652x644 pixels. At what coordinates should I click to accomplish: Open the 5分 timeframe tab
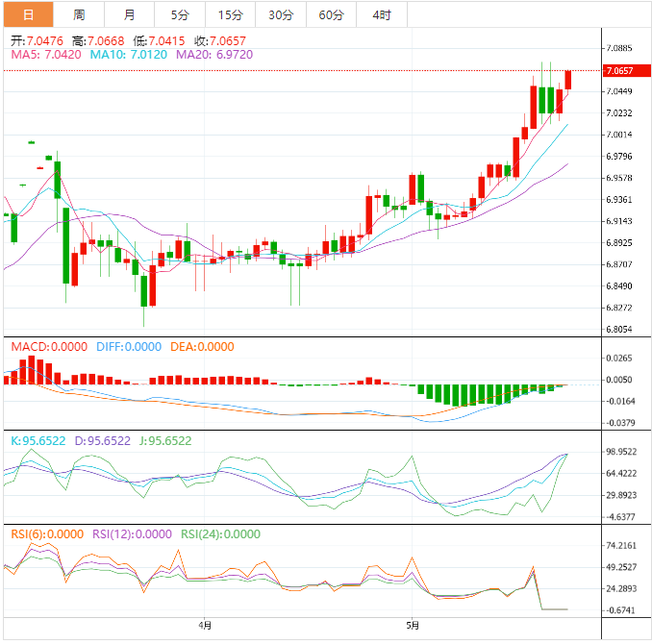pyautogui.click(x=180, y=14)
